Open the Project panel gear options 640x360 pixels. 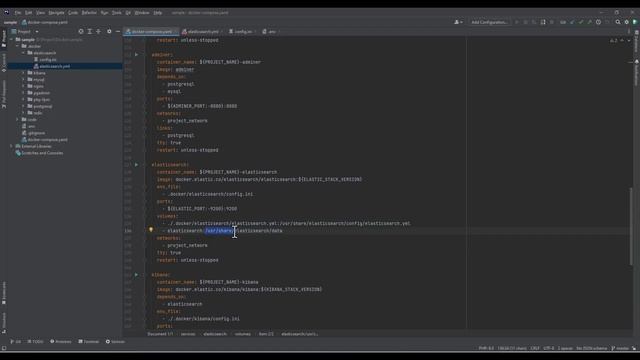point(109,31)
